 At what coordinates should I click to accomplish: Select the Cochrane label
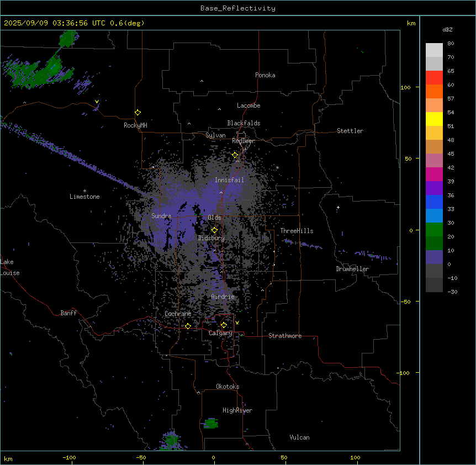pyautogui.click(x=178, y=314)
